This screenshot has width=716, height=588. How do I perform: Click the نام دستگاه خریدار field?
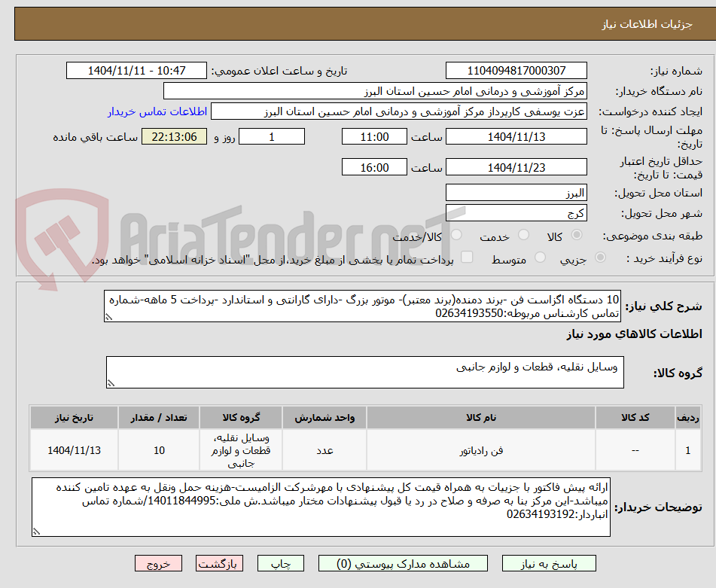coord(376,91)
